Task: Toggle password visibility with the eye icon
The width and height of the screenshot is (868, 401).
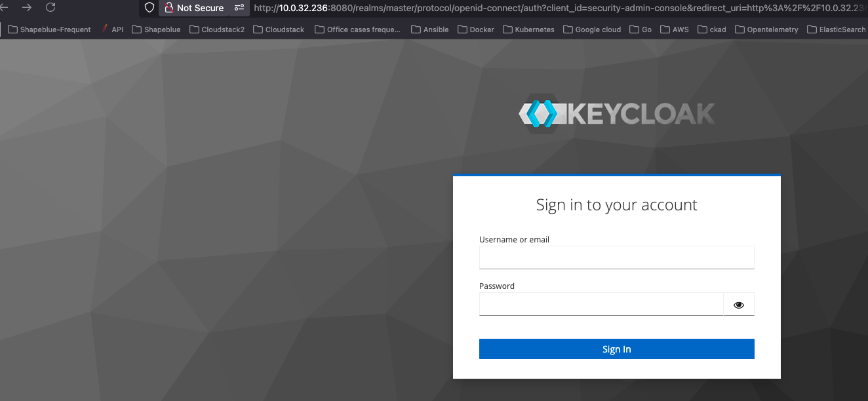Action: [x=739, y=305]
